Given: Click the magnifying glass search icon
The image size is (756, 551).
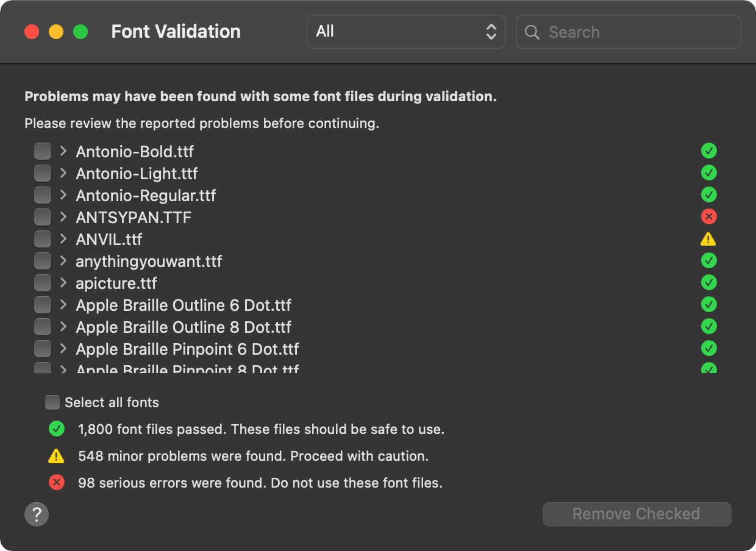Looking at the screenshot, I should coord(532,32).
